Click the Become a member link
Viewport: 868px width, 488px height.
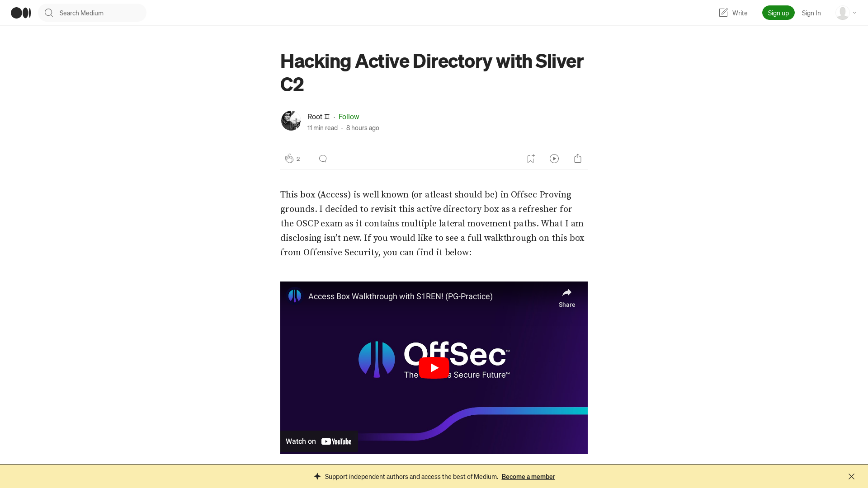[x=528, y=476]
